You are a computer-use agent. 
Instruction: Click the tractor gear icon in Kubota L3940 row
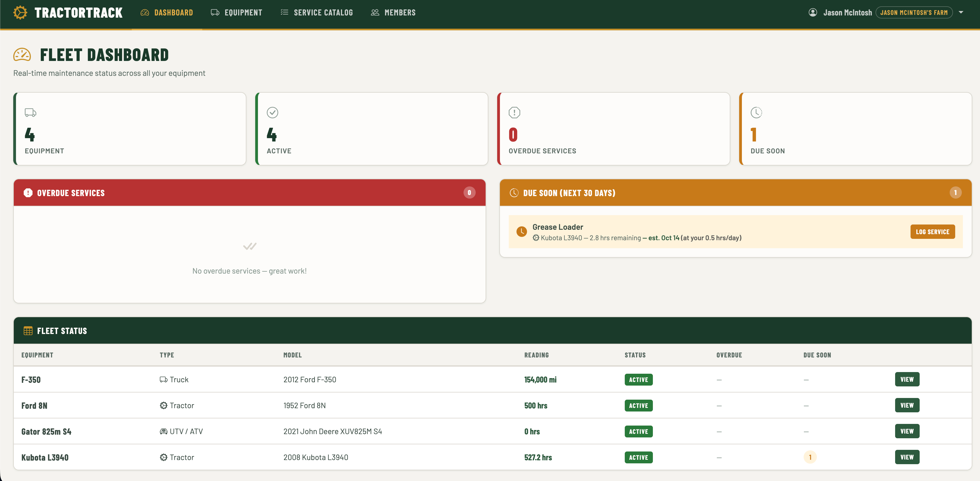(164, 457)
